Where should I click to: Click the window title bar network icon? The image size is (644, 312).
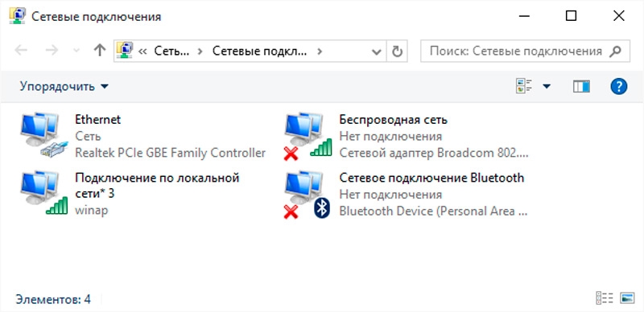tap(18, 15)
